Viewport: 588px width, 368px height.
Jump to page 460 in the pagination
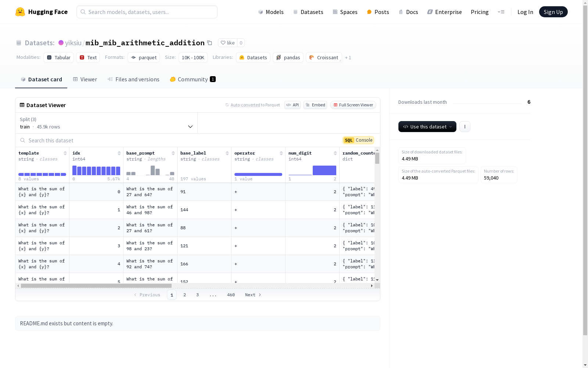(x=231, y=295)
